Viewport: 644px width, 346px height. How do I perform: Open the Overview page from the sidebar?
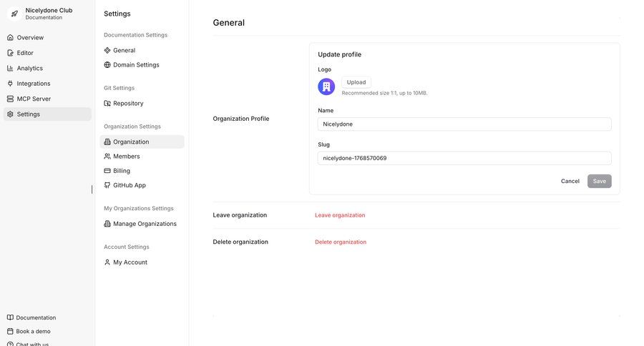pos(30,37)
